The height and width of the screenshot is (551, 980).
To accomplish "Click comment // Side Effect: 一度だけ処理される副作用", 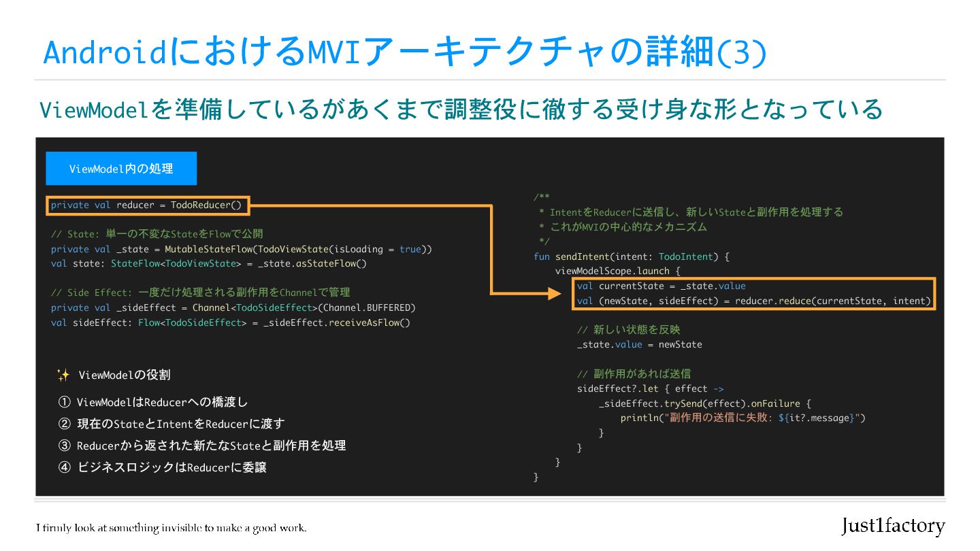I will click(x=201, y=293).
